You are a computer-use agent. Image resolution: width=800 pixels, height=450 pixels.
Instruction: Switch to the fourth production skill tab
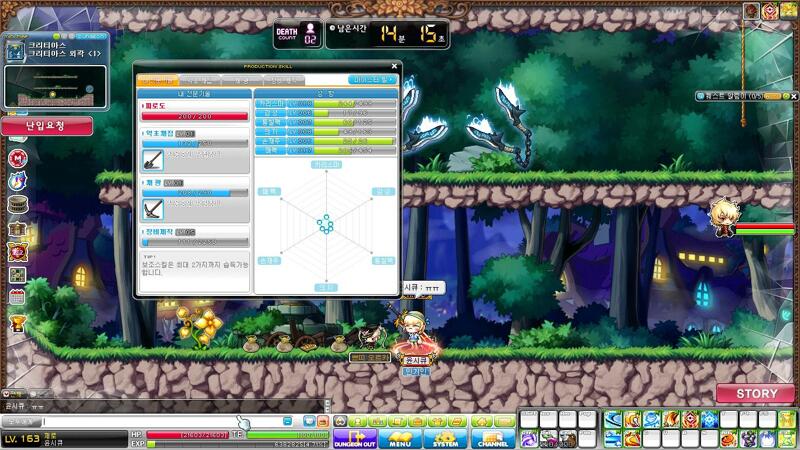point(284,80)
